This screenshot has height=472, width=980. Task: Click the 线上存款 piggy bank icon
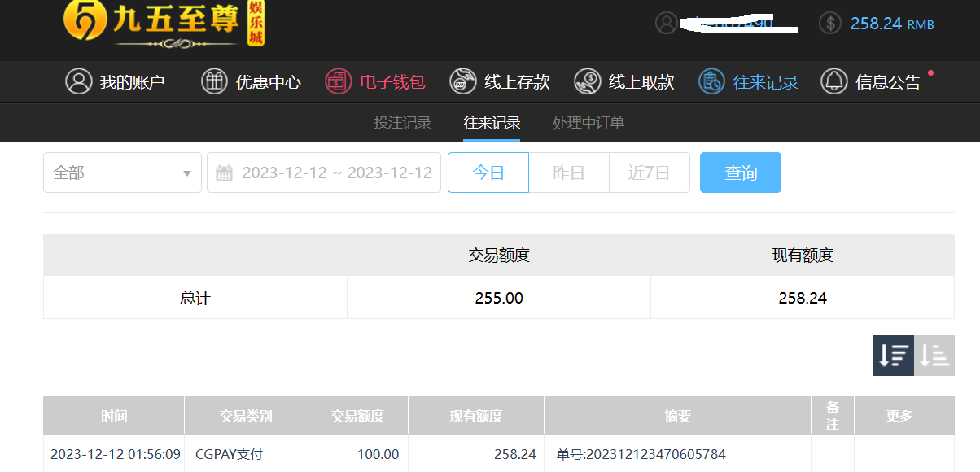tap(462, 81)
